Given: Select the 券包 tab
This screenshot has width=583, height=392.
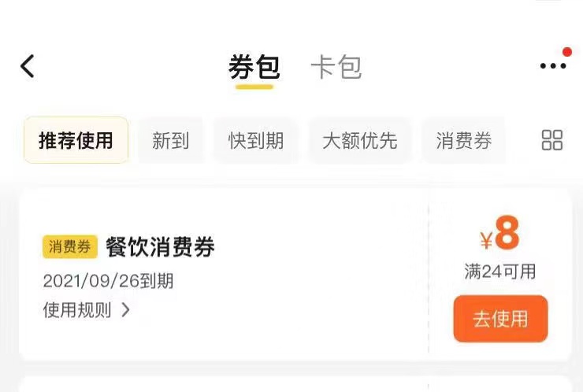Looking at the screenshot, I should 254,67.
